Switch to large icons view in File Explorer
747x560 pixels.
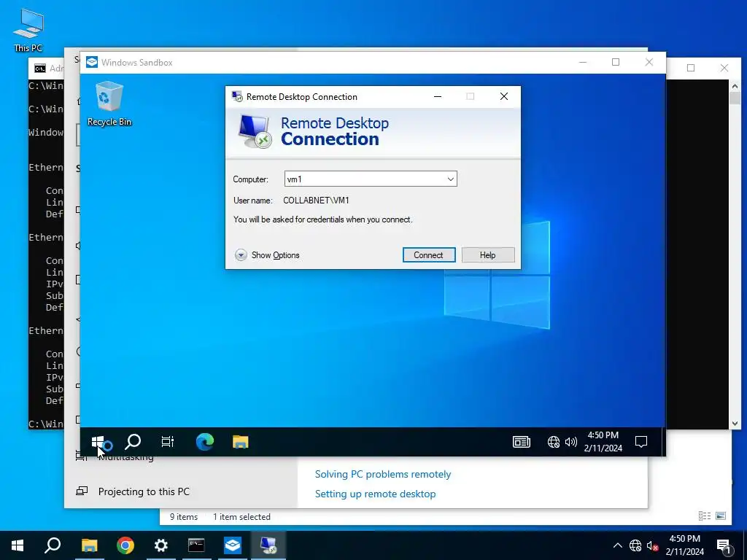[721, 516]
